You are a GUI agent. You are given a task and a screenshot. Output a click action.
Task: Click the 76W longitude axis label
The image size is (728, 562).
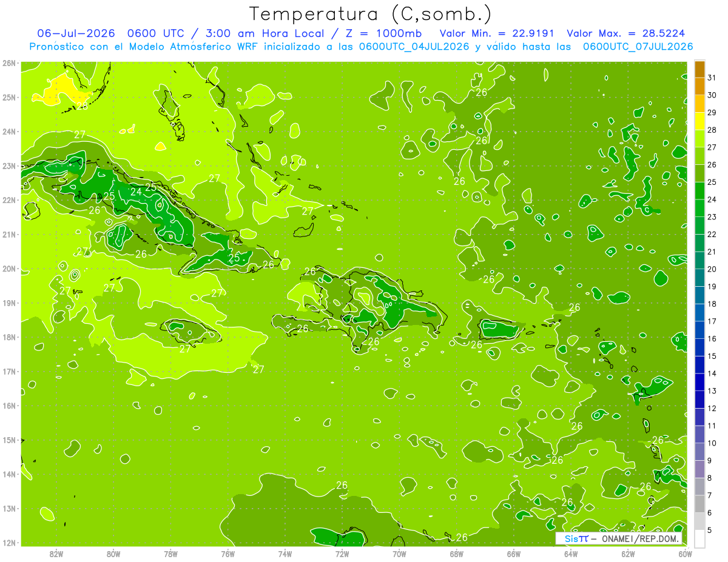(227, 554)
